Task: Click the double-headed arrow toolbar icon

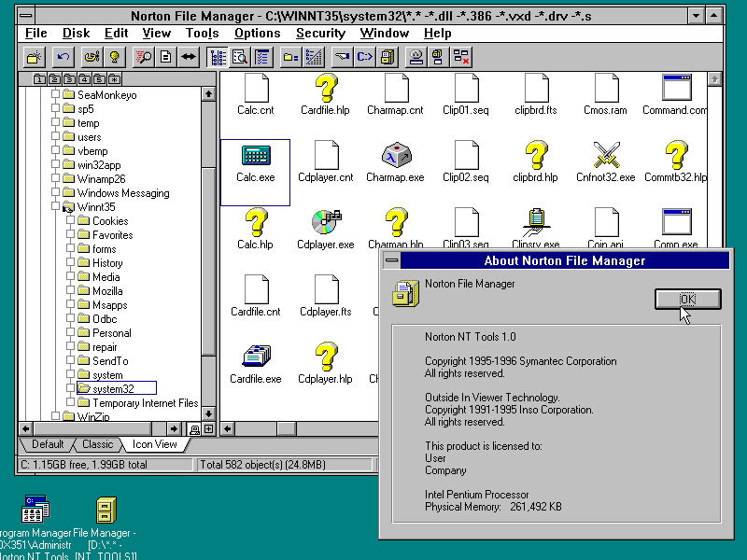Action: (x=189, y=57)
